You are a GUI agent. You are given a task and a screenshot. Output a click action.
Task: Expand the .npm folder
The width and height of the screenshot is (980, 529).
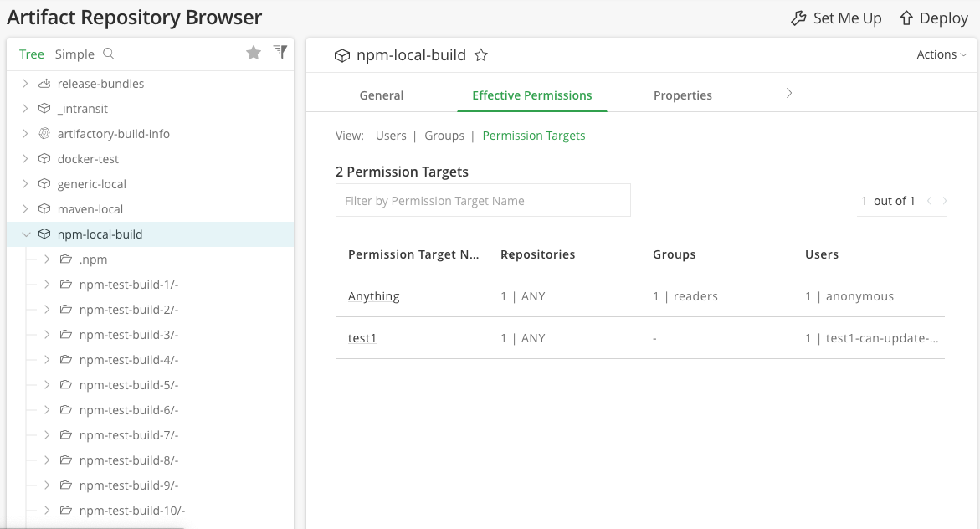(47, 259)
